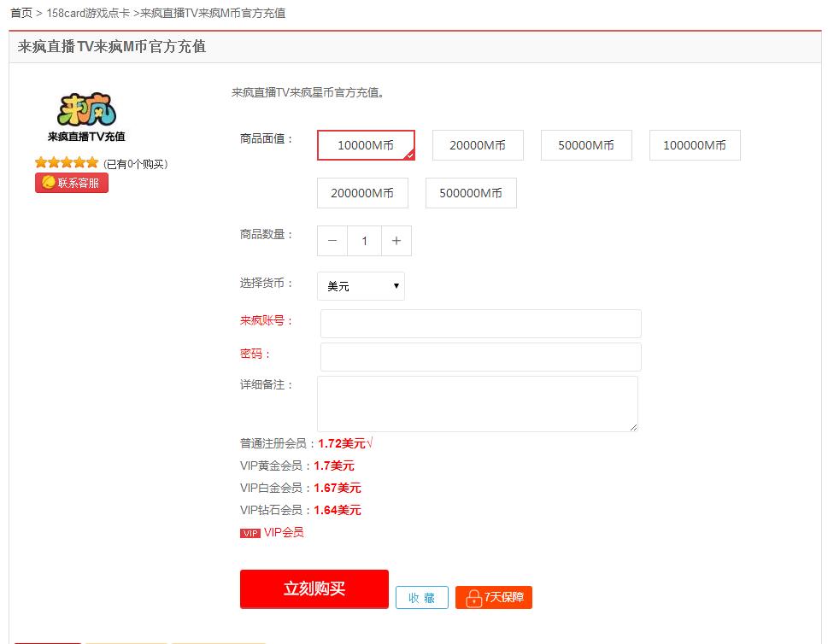Click the 普通注册会员 price 1.72美元
Viewport: 828px width, 644px height.
342,443
